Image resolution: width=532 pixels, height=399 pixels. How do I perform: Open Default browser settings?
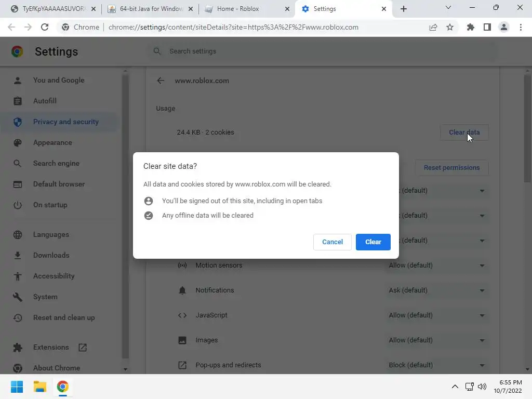coord(58,184)
